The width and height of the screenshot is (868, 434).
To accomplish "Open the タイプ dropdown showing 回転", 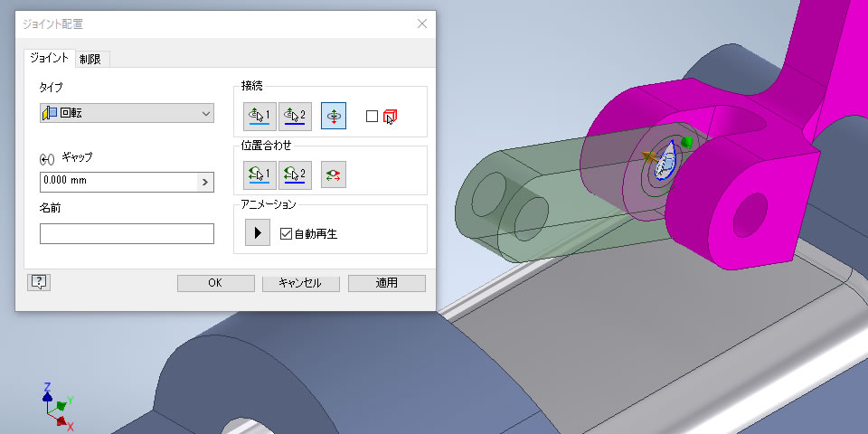I will tap(127, 113).
